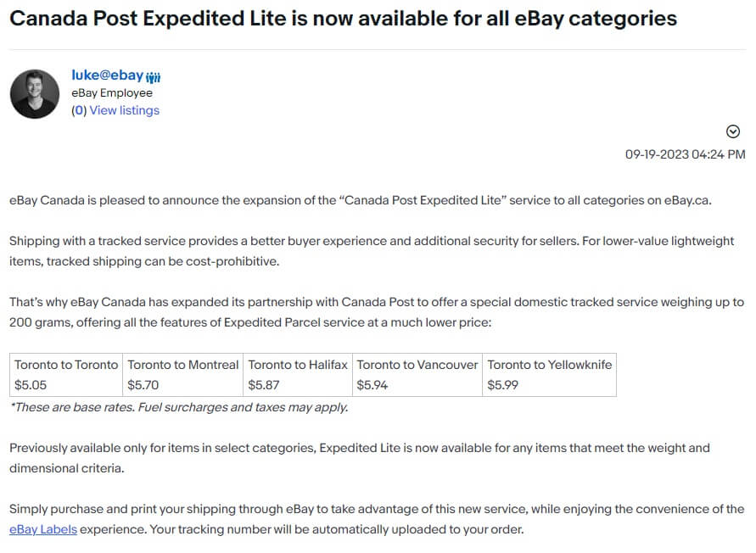Select the Toronto to Toronto table cell

pos(66,365)
